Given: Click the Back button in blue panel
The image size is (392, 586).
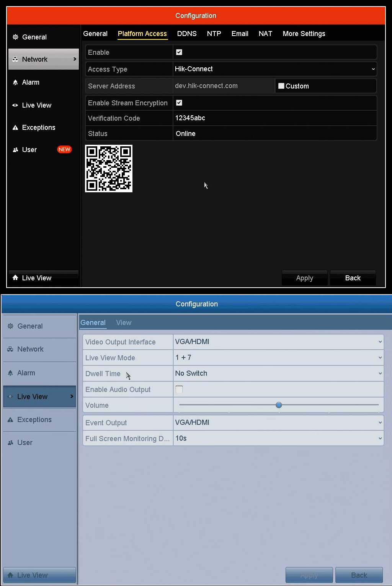Looking at the screenshot, I should [359, 575].
